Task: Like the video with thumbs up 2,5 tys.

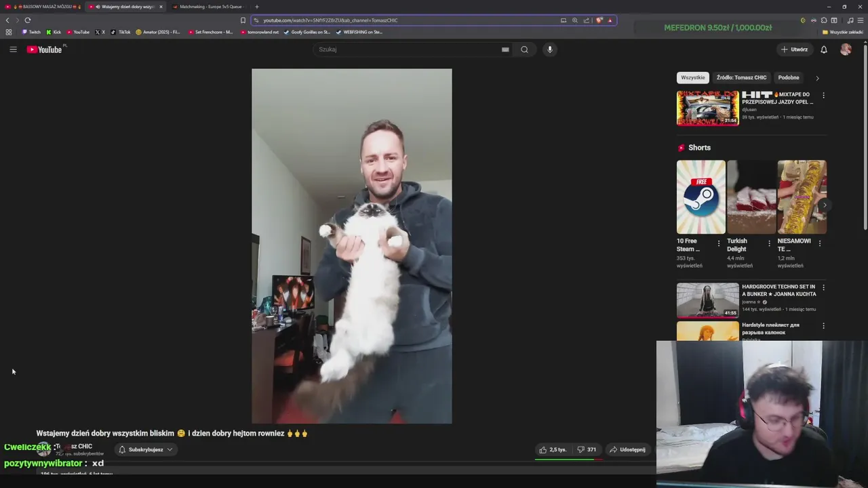Action: (553, 449)
